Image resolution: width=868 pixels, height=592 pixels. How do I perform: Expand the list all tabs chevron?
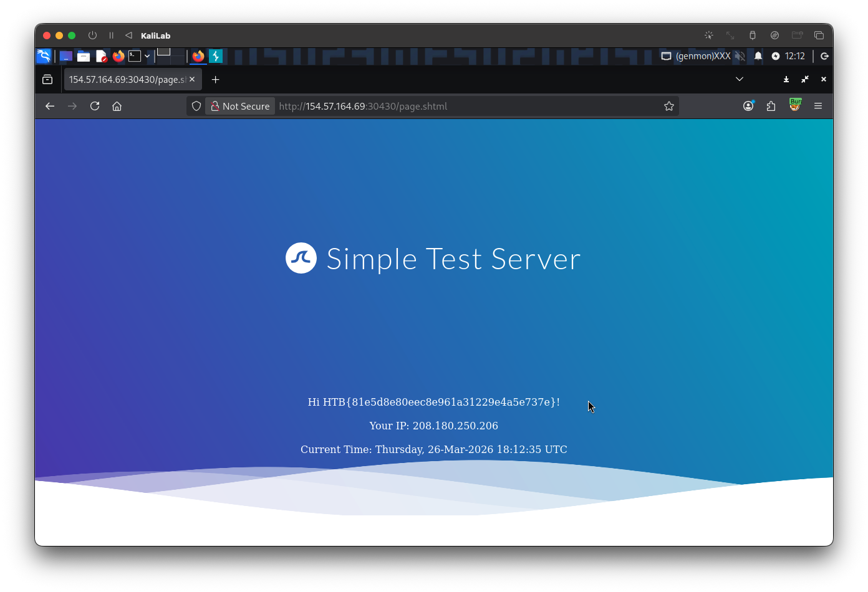pyautogui.click(x=739, y=79)
